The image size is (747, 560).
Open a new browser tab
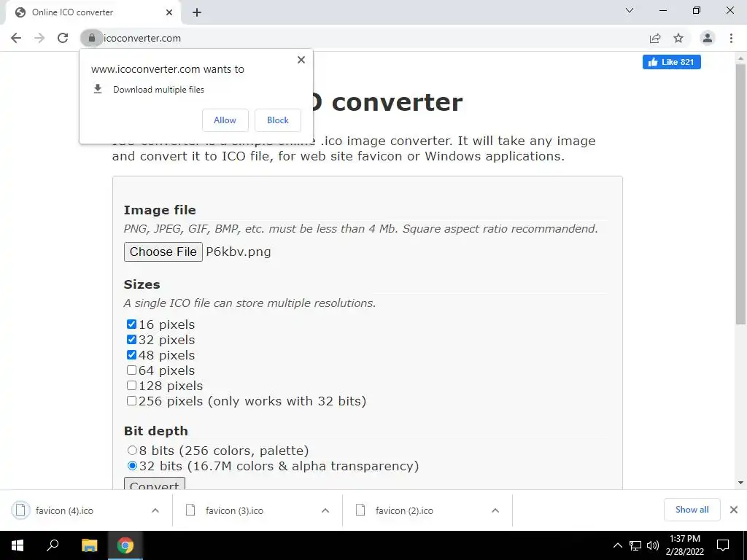(197, 13)
